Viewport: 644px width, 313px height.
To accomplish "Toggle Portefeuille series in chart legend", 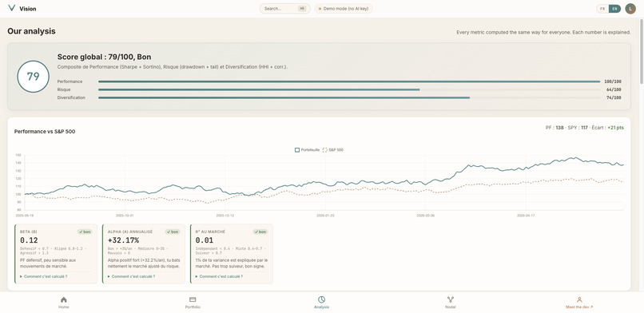I will coord(307,150).
